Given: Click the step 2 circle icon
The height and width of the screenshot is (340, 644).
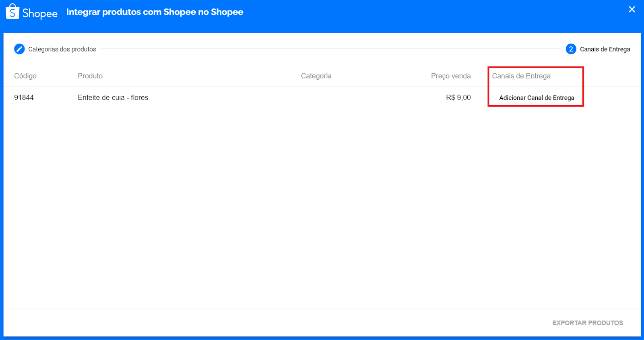Looking at the screenshot, I should pos(571,49).
